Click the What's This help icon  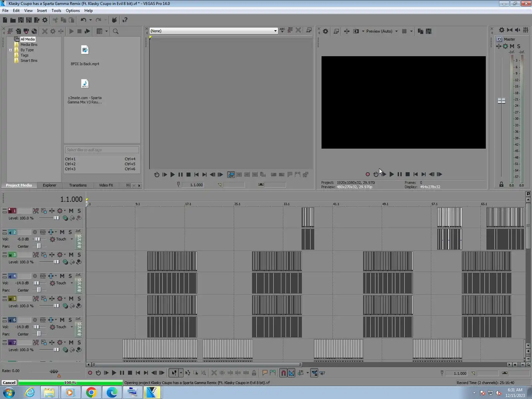click(x=125, y=20)
